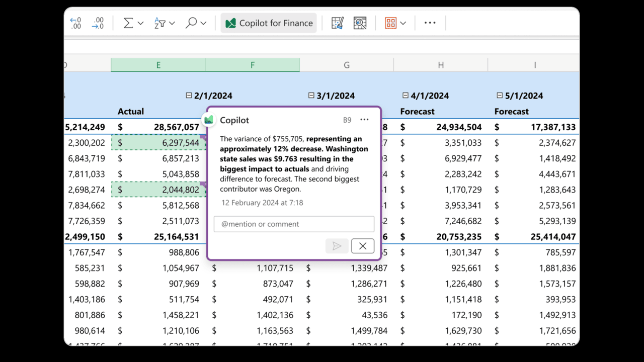644x362 pixels.
Task: Open Copilot for Finance
Action: (x=269, y=23)
